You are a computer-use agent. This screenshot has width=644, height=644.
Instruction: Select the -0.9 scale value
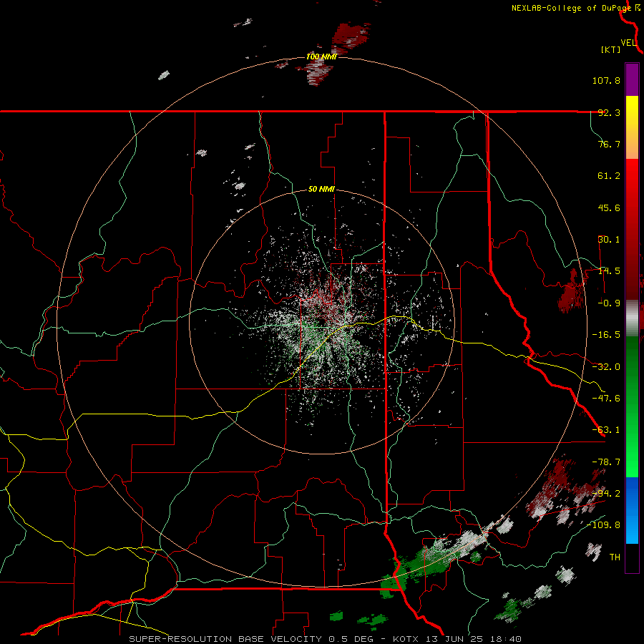[x=609, y=303]
